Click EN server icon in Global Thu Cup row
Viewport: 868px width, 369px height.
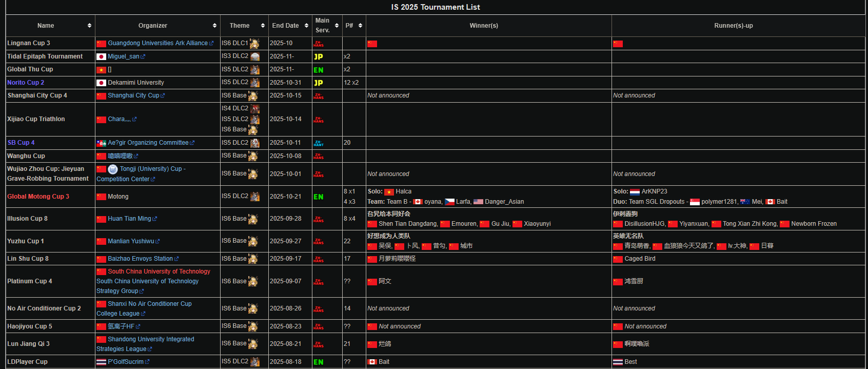[319, 70]
